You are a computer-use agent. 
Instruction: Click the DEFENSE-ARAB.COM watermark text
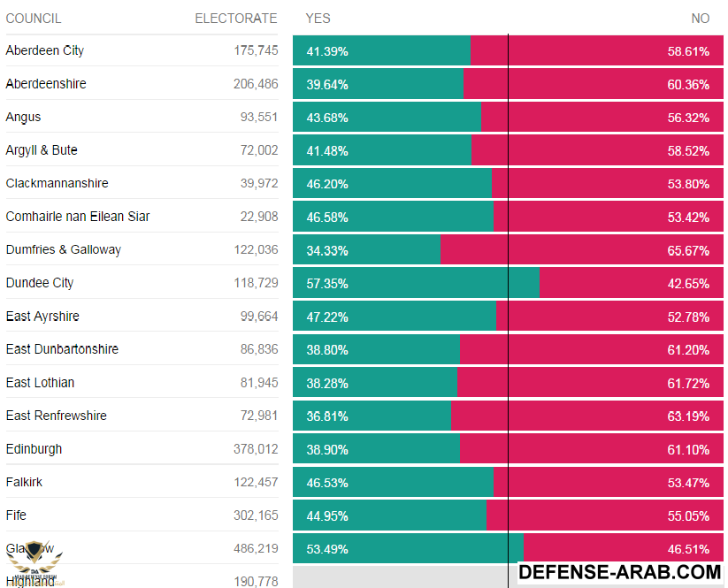619,573
